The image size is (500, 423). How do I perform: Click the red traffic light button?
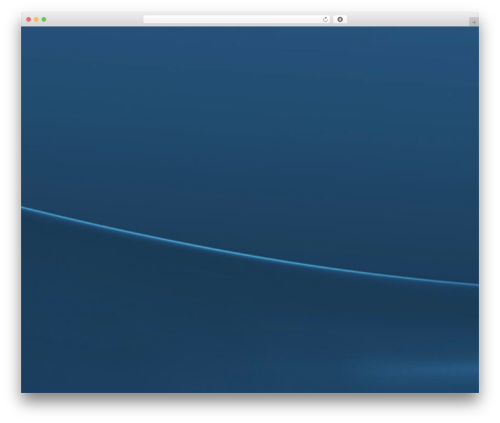29,20
